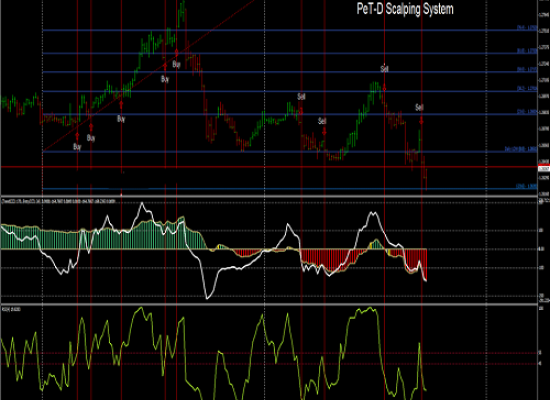Click the deep white line trough in the histogram panel
Image resolution: width=550 pixels, height=400 pixels.
tap(208, 298)
